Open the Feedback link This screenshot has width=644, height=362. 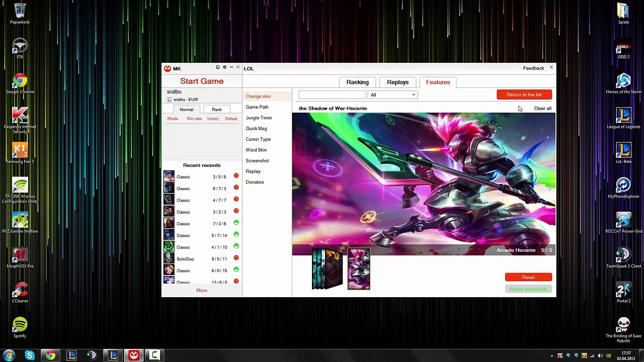[533, 68]
